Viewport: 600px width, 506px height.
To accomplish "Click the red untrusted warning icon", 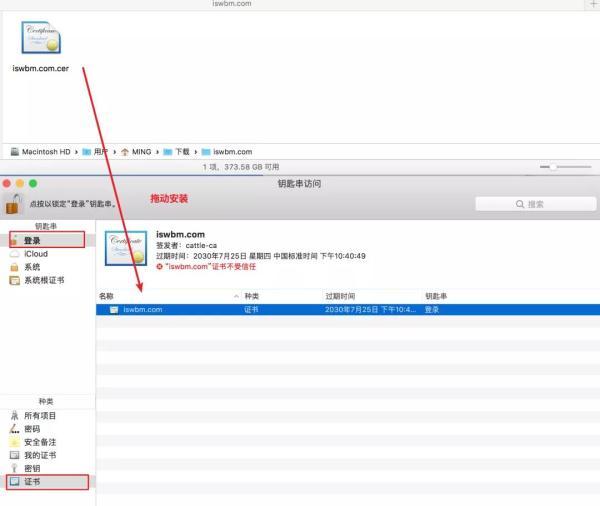I will (x=160, y=266).
